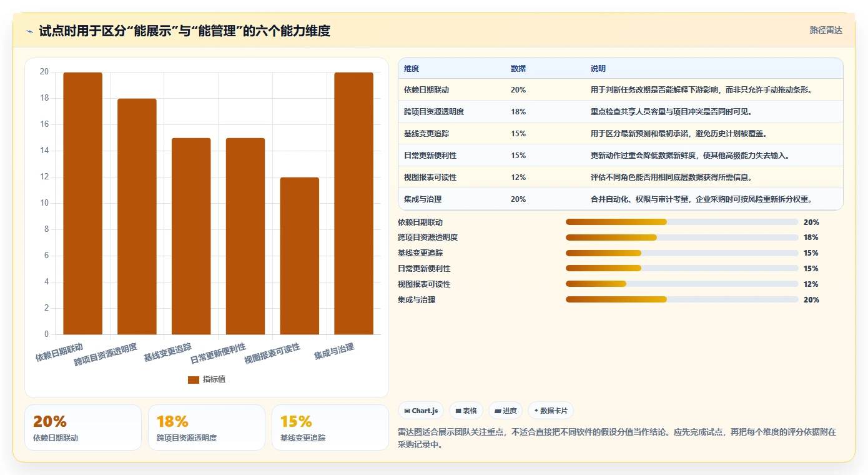Image resolution: width=868 pixels, height=475 pixels.
Task: Click the 基线变更追踪 progress bar
Action: 682,253
